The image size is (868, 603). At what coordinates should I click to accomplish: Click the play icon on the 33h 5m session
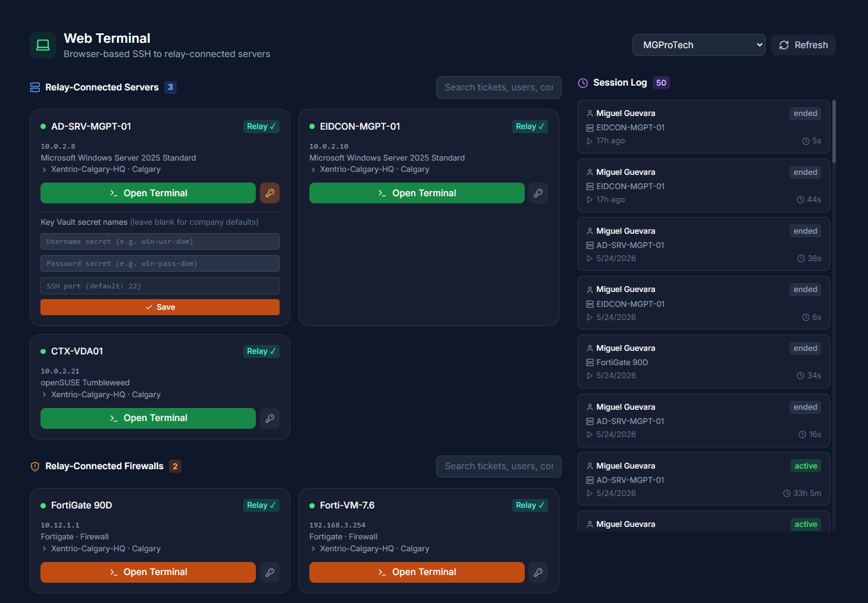590,494
